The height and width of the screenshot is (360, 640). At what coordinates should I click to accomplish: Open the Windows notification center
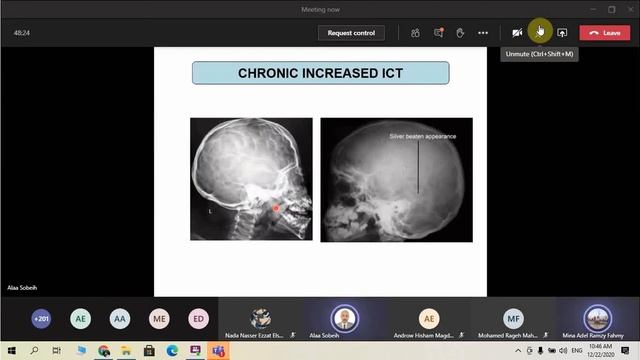pos(625,351)
